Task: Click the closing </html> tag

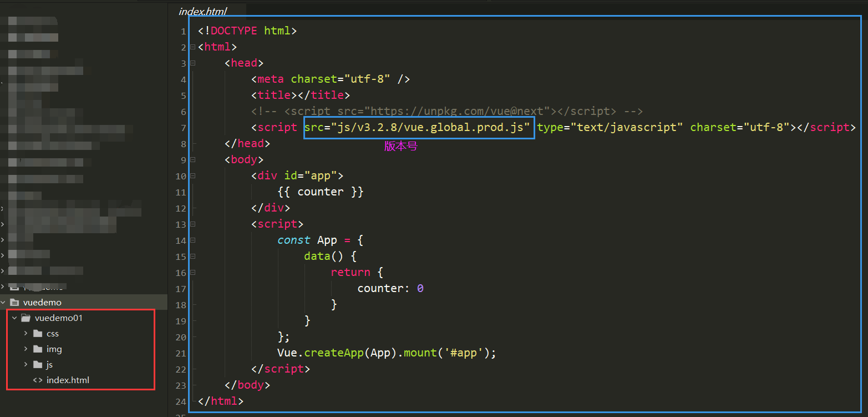Action: [x=221, y=401]
